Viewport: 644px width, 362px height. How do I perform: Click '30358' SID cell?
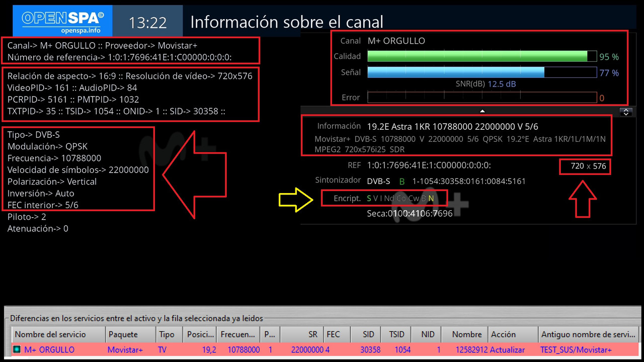[x=370, y=349]
